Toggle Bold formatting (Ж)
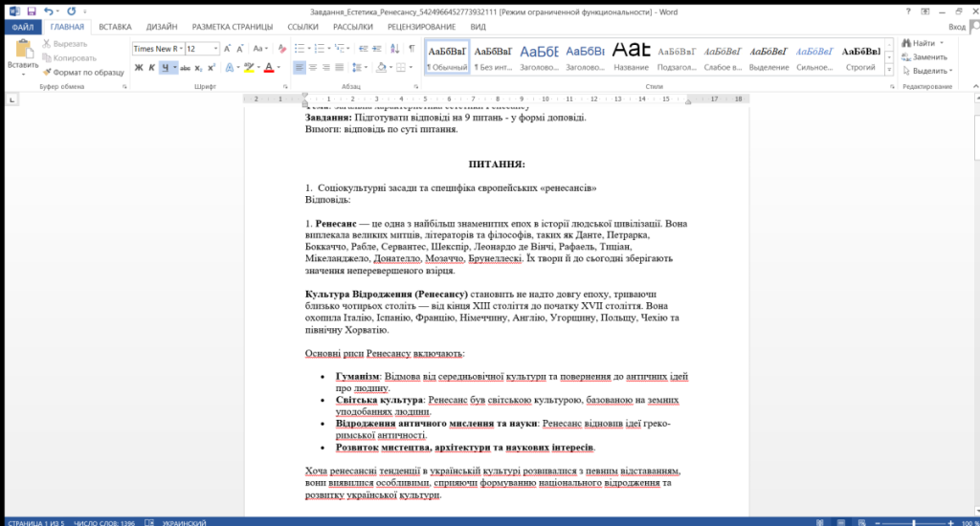This screenshot has width=980, height=526. click(x=139, y=67)
